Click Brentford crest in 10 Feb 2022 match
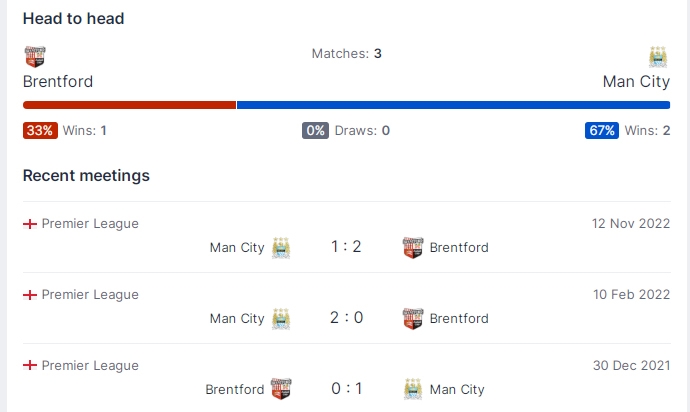The height and width of the screenshot is (412, 690). coord(413,318)
